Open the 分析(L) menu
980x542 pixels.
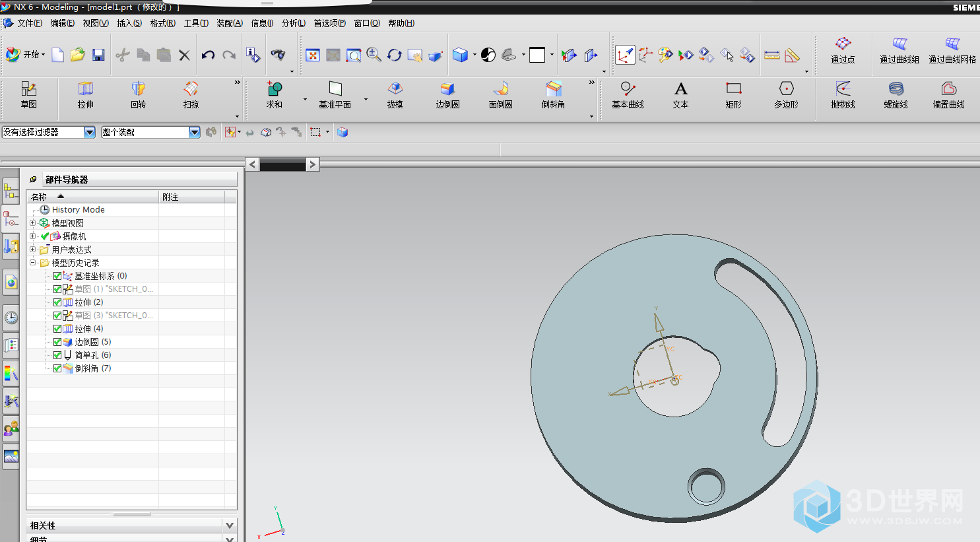[x=294, y=23]
